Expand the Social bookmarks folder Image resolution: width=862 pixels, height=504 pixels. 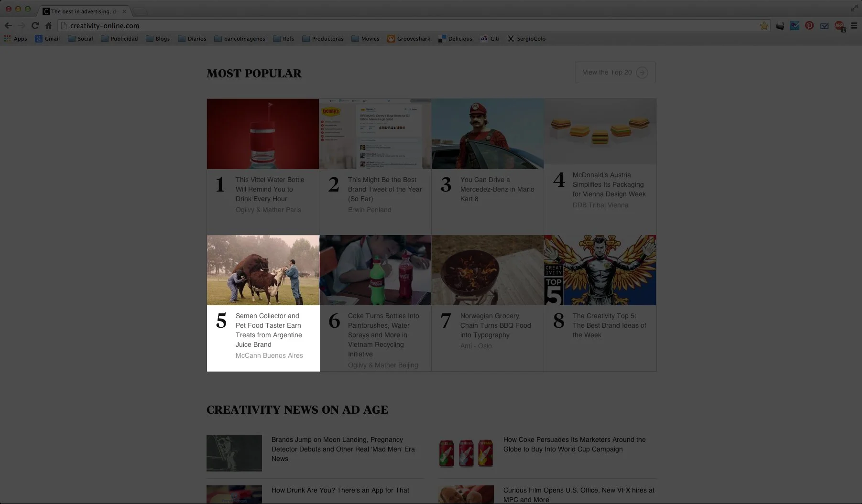tap(80, 39)
